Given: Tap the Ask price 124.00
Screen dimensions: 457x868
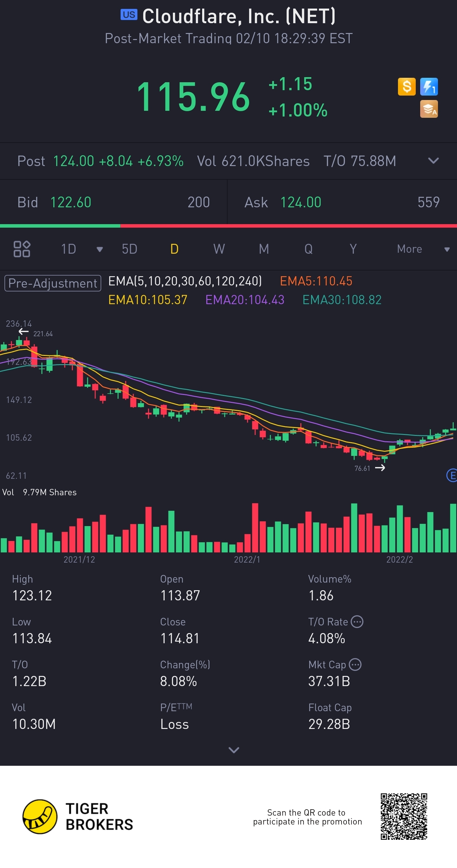Looking at the screenshot, I should [x=301, y=202].
